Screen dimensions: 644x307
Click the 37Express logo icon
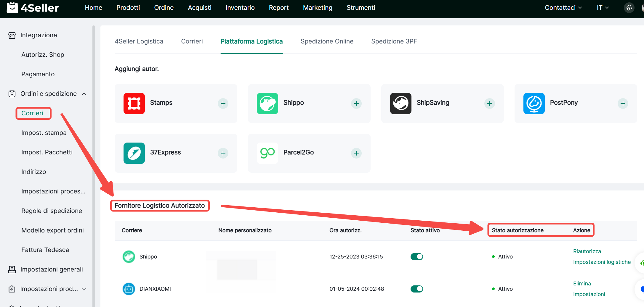pyautogui.click(x=134, y=153)
